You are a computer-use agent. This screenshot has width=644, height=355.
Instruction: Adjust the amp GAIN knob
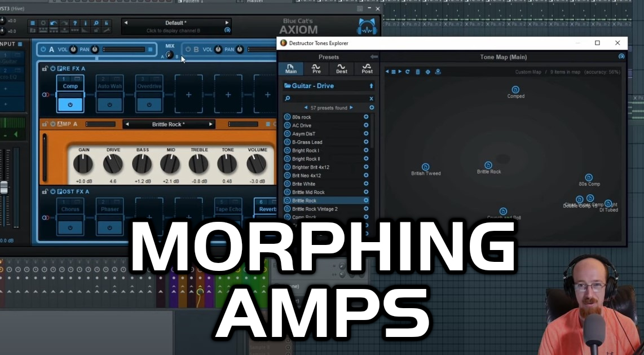[83, 164]
